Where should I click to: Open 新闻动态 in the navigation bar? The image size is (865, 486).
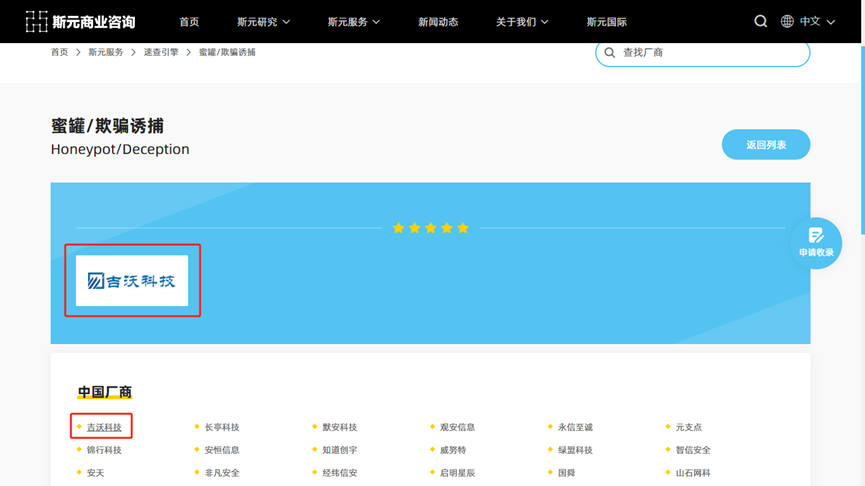pyautogui.click(x=438, y=22)
